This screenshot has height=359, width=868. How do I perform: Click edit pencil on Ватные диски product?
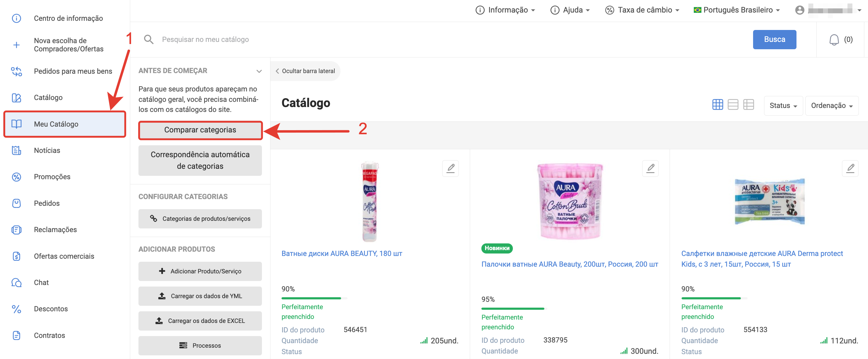pyautogui.click(x=450, y=168)
